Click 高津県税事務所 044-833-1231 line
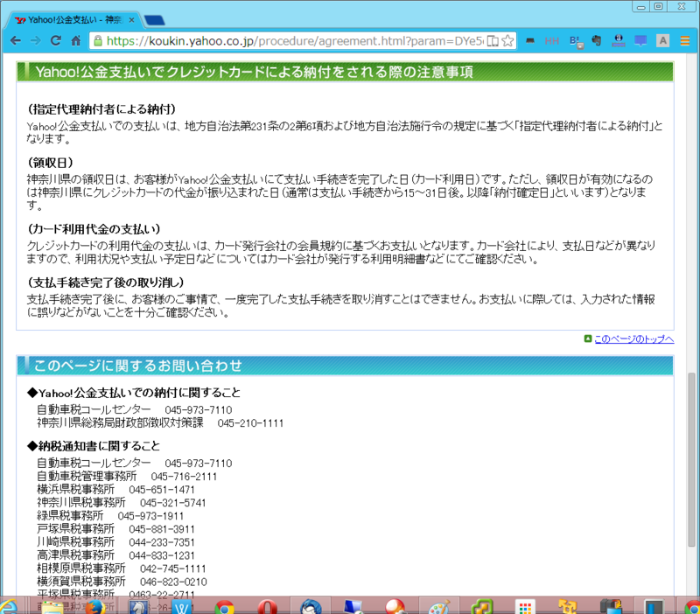 [x=115, y=555]
